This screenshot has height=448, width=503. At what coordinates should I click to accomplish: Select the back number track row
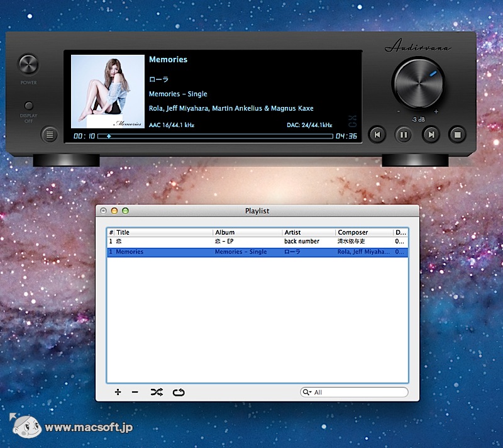pos(258,242)
